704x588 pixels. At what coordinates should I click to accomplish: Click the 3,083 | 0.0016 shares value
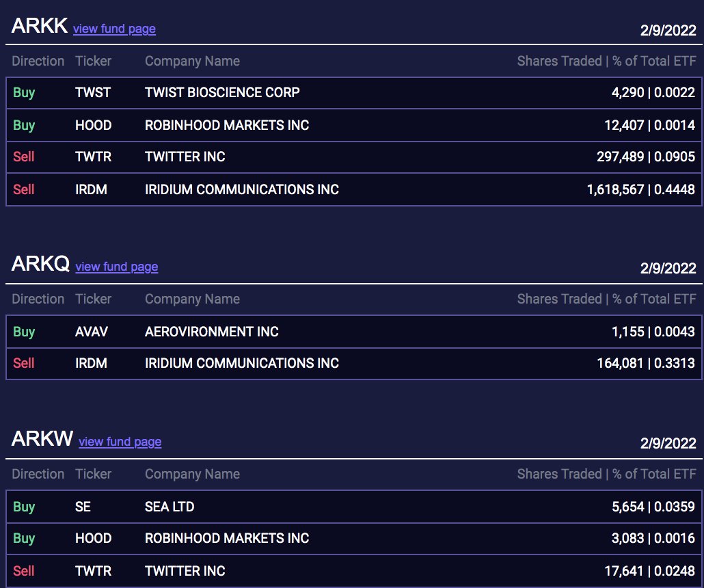(x=653, y=539)
